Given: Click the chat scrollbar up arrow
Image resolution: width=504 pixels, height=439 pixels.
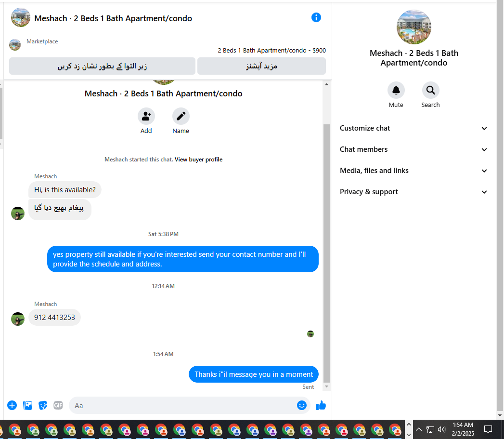Looking at the screenshot, I should click(326, 84).
